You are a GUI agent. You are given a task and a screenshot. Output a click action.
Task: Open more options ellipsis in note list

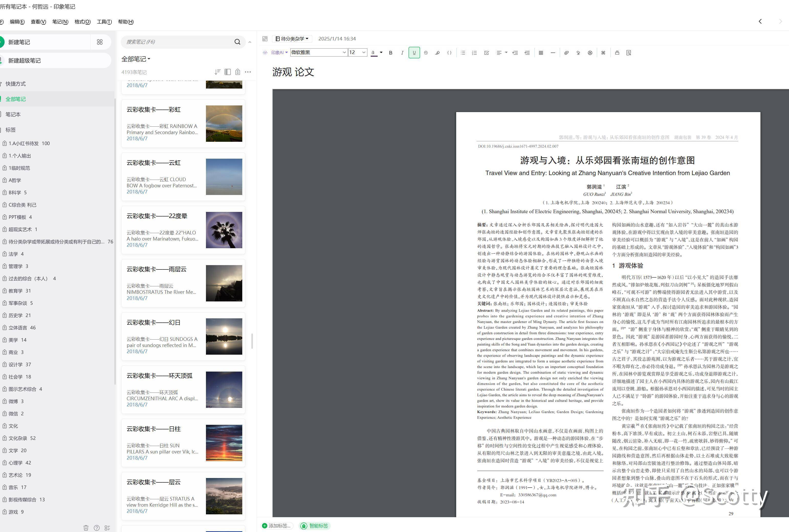tap(248, 72)
